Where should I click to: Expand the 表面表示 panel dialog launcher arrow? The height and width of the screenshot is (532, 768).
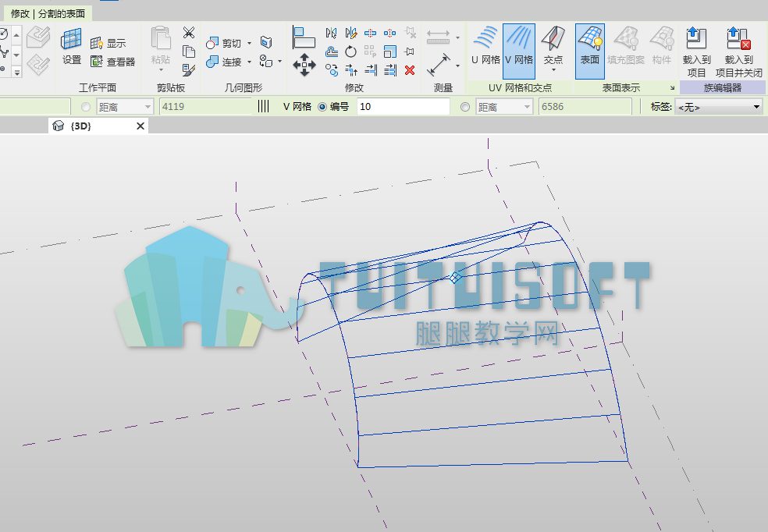[x=672, y=88]
